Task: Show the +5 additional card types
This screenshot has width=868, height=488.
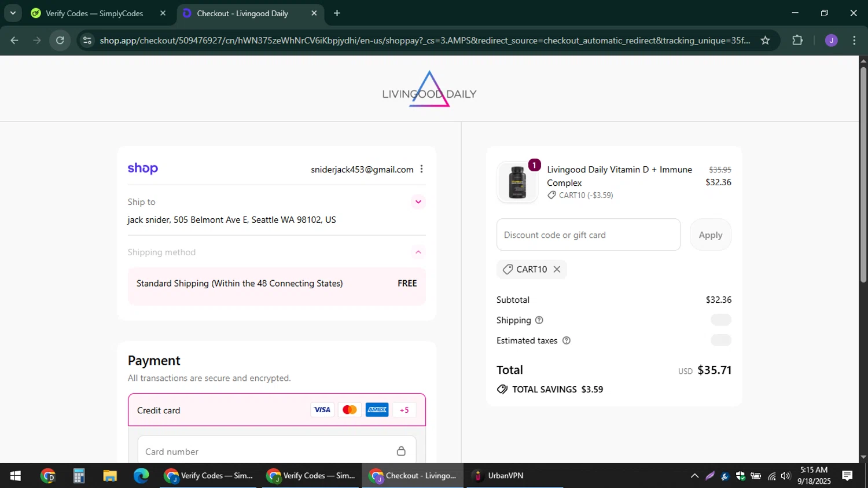Action: pyautogui.click(x=404, y=410)
